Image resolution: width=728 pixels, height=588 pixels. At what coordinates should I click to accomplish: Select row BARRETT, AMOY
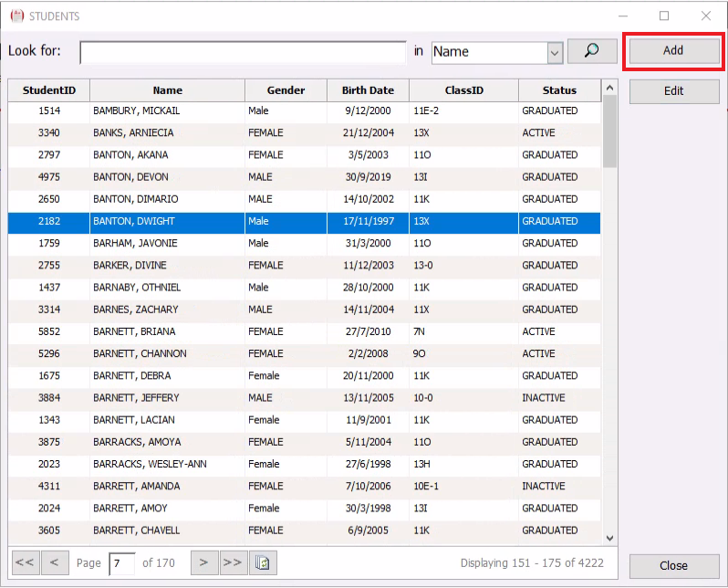(x=304, y=509)
